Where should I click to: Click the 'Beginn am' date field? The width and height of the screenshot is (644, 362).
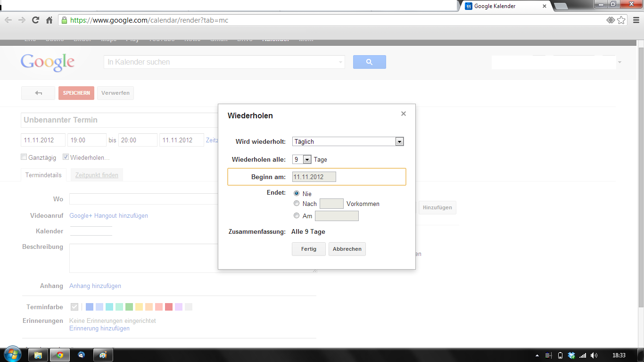(x=314, y=177)
